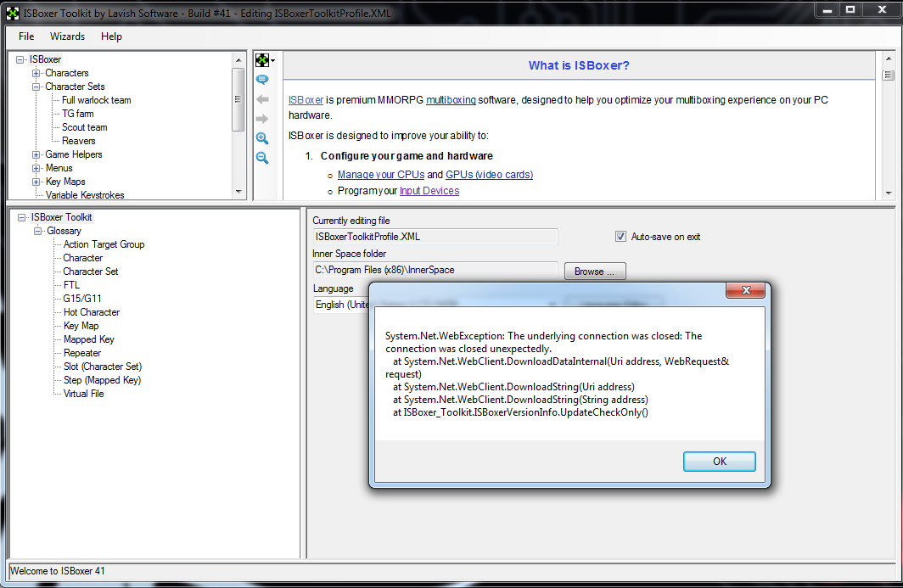Image resolution: width=903 pixels, height=588 pixels.
Task: Select Full warlock team character set
Action: (96, 100)
